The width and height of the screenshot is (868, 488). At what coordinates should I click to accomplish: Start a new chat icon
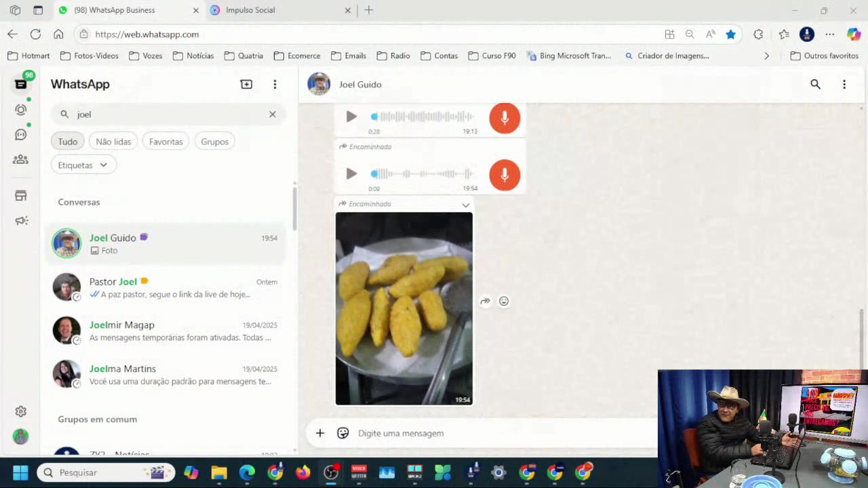coord(246,84)
